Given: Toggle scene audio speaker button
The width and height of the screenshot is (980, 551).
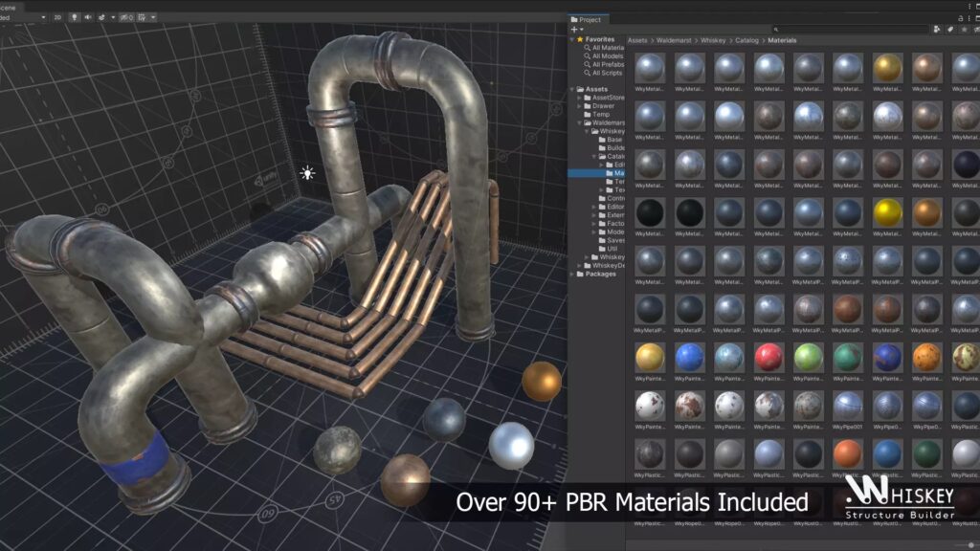Looking at the screenshot, I should pos(88,17).
